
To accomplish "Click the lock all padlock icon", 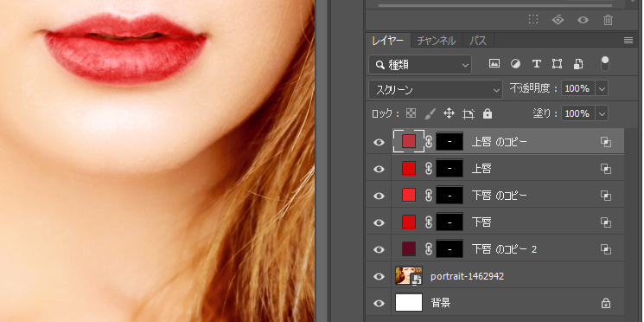I will [488, 113].
